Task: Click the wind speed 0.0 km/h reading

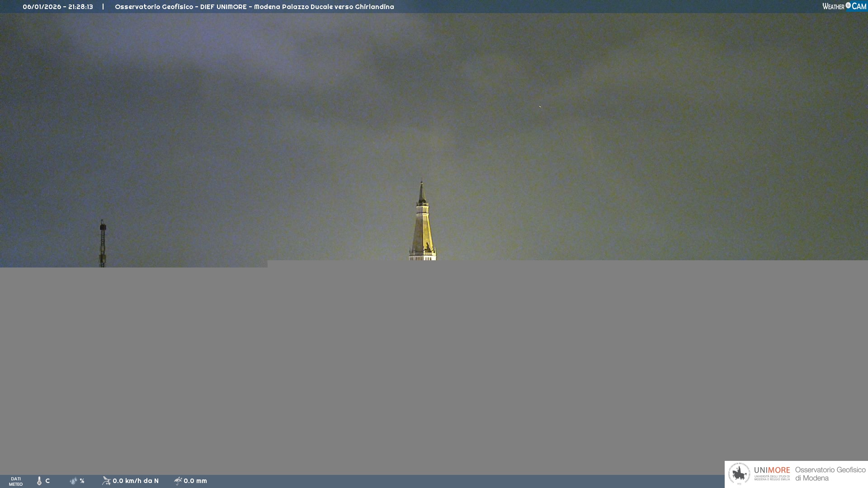Action: 136,481
